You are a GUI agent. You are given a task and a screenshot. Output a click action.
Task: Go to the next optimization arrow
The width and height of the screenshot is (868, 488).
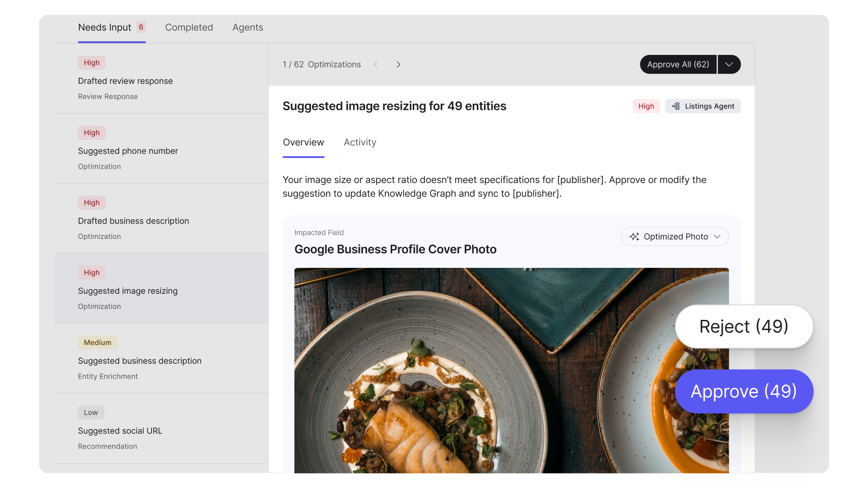(x=398, y=65)
